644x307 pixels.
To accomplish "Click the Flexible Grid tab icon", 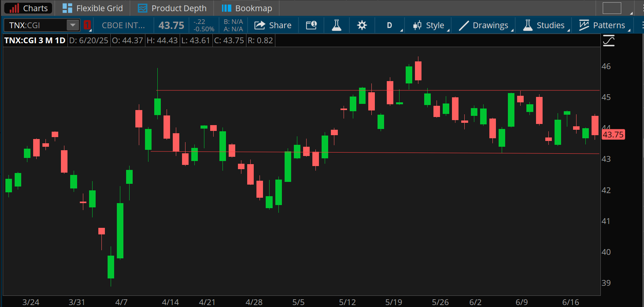I will pos(67,8).
